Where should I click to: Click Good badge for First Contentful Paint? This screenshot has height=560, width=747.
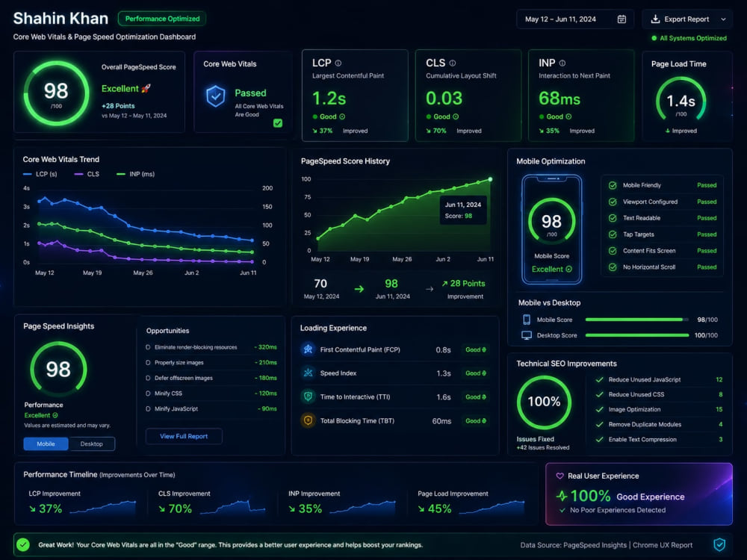[475, 349]
